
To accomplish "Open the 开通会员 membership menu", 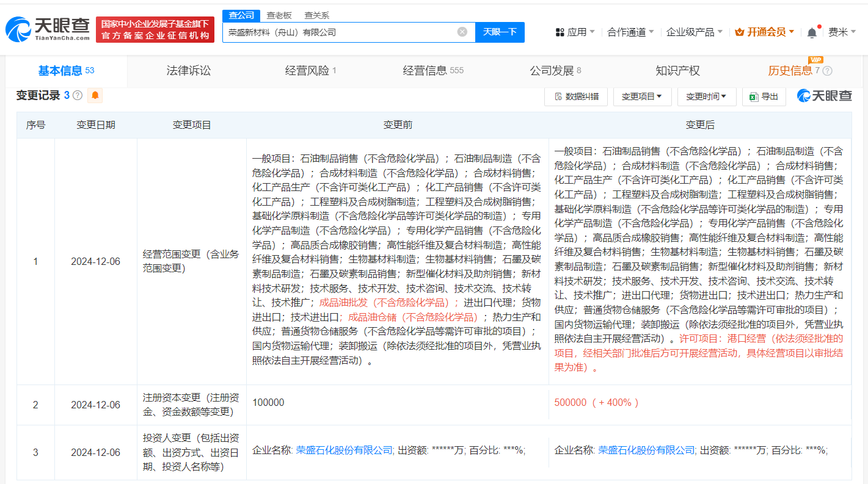I will [764, 32].
